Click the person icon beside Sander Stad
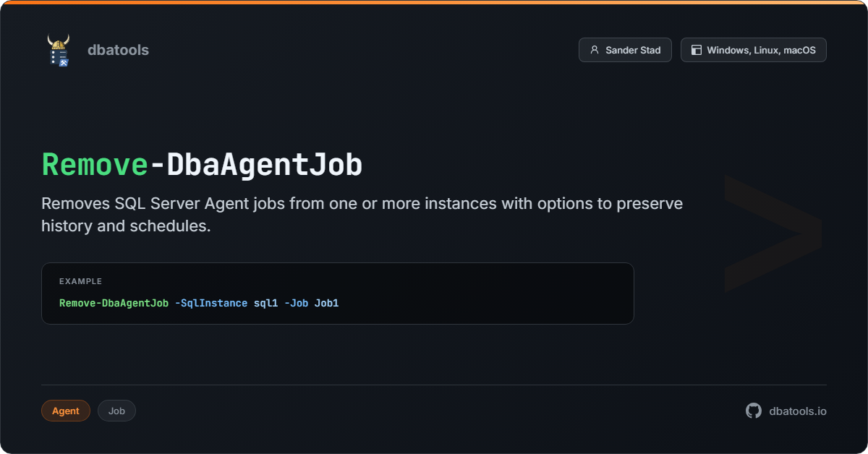 coord(595,50)
